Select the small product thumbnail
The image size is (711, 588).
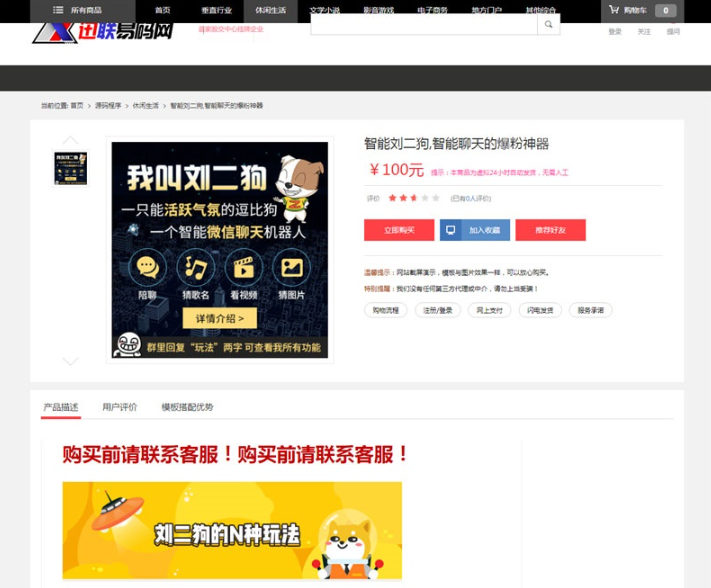point(70,168)
